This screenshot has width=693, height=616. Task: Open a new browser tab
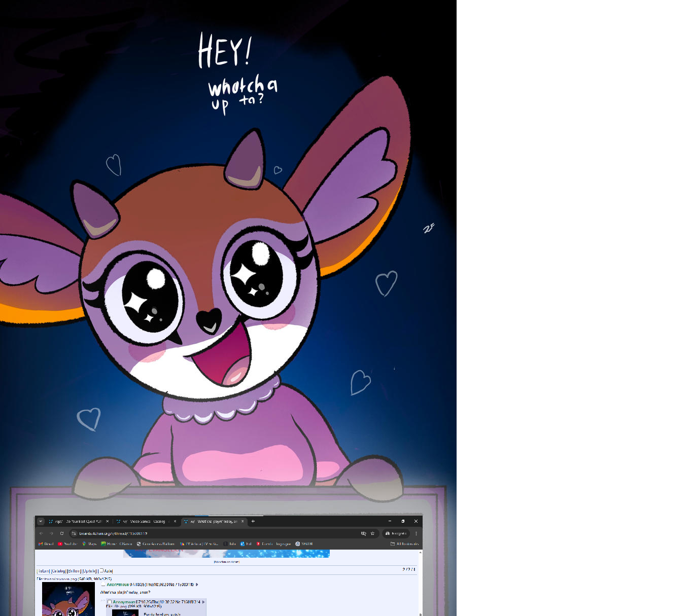point(253,521)
